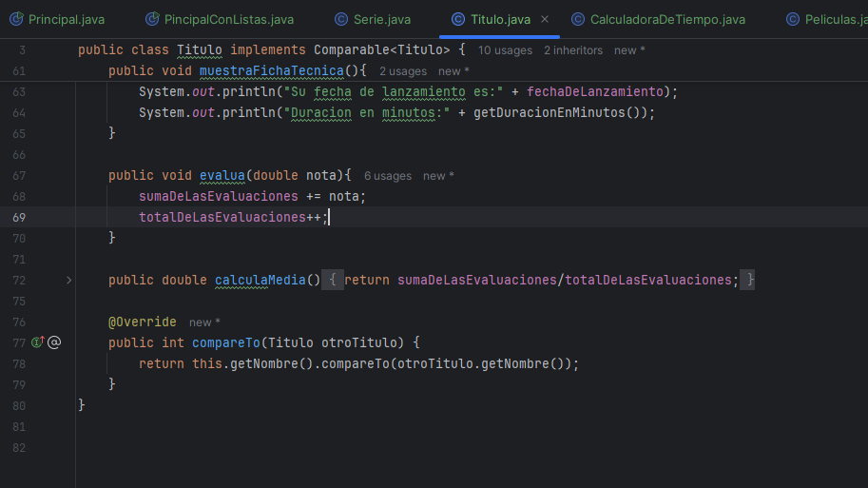This screenshot has height=488, width=868.
Task: Click the 'double nota' parameter on line 67
Action: click(295, 176)
